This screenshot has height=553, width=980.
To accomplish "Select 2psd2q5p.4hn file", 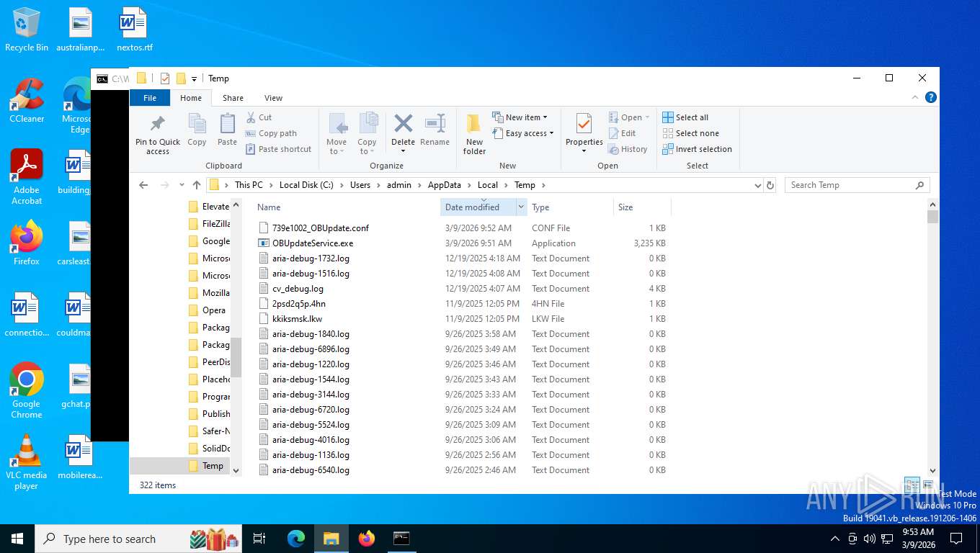I will 298,303.
